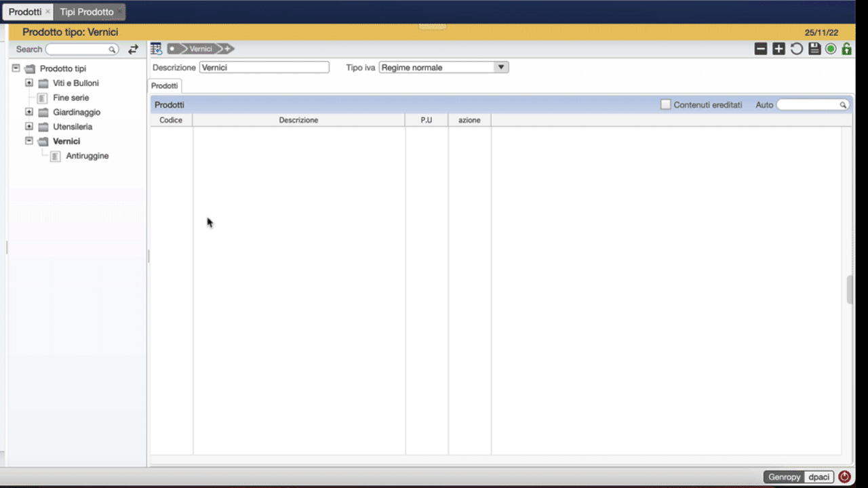Open the Tipo iva dropdown

pos(501,67)
